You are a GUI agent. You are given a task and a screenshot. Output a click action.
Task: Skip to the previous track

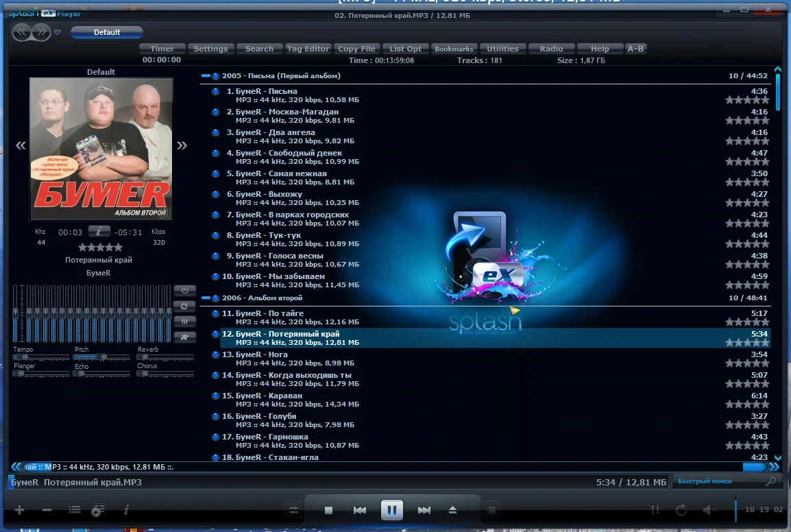[360, 510]
